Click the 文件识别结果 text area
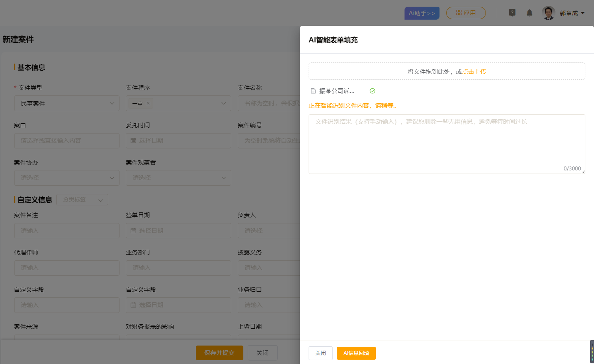 coord(447,144)
